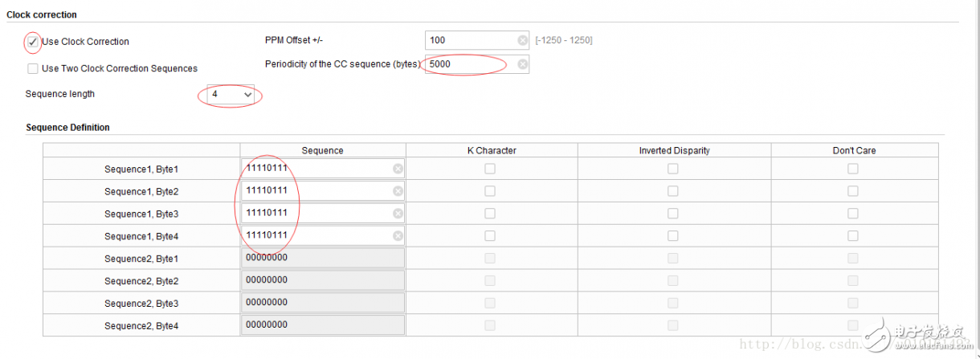Enable Use Two Clock Correction Sequences
The image size is (980, 359).
click(x=33, y=69)
